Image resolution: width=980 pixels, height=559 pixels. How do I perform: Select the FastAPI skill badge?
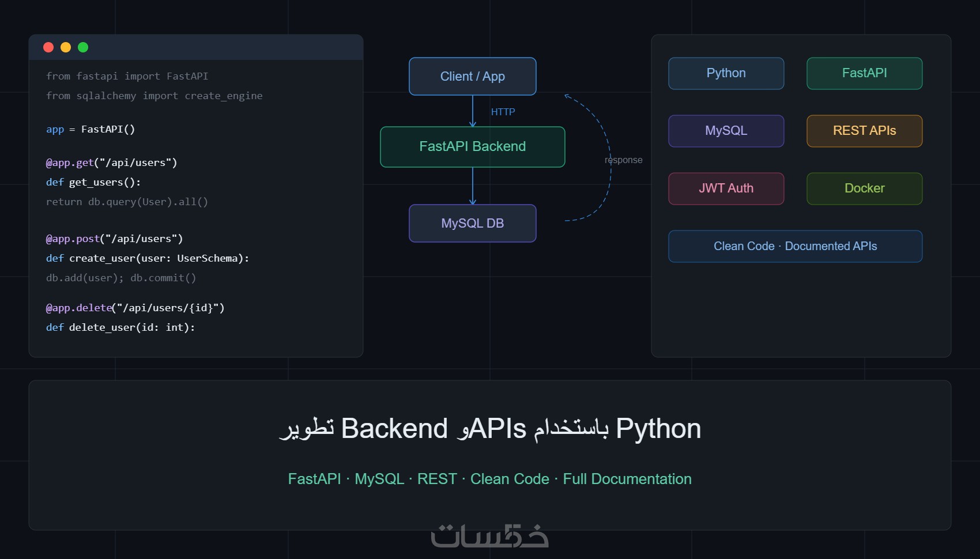(x=864, y=73)
